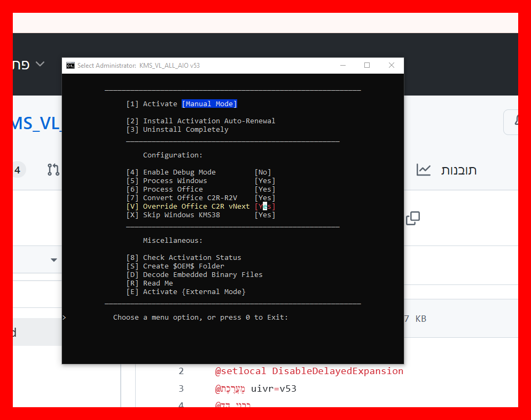
Task: Click code line "@setlocal DisableDelayedExpansion"
Action: tap(309, 371)
